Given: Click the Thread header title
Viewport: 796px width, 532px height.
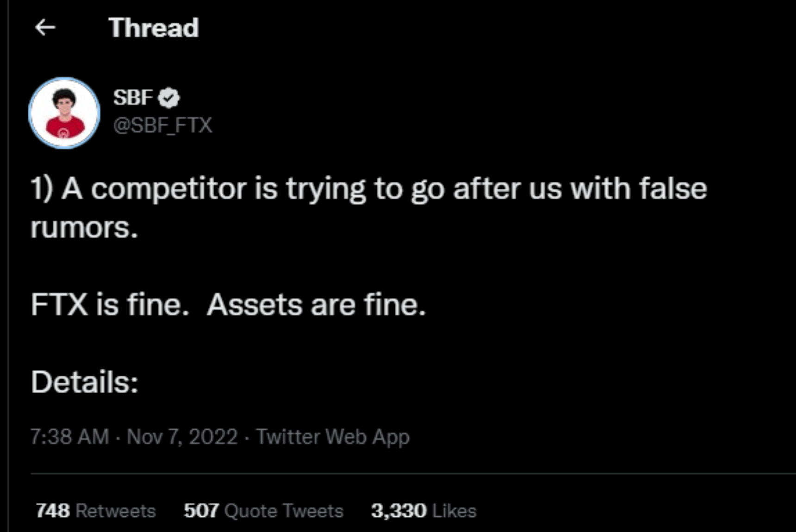Looking at the screenshot, I should 154,28.
